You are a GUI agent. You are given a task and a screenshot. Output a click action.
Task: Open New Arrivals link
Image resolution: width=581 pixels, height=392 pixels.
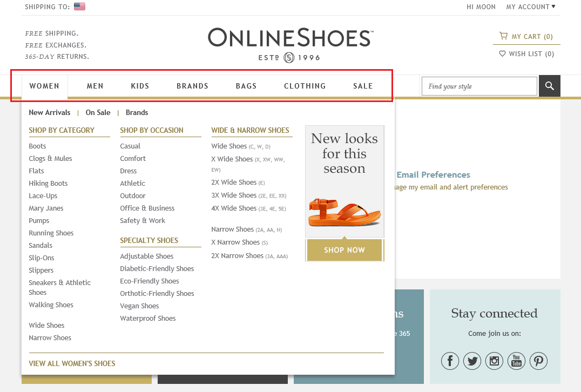(x=50, y=112)
